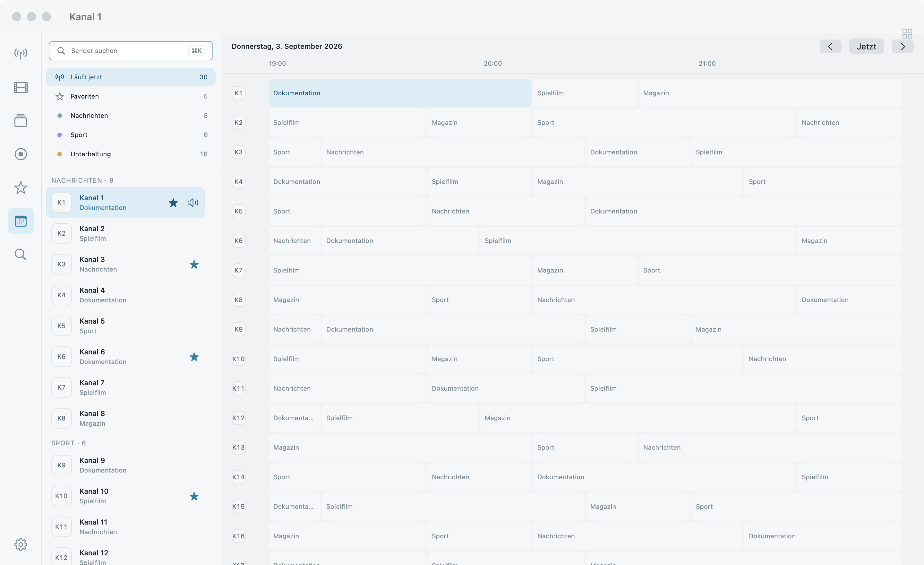This screenshot has height=565, width=924.
Task: Click the Donnerstag, 3. September 2026 date
Action: click(x=287, y=47)
